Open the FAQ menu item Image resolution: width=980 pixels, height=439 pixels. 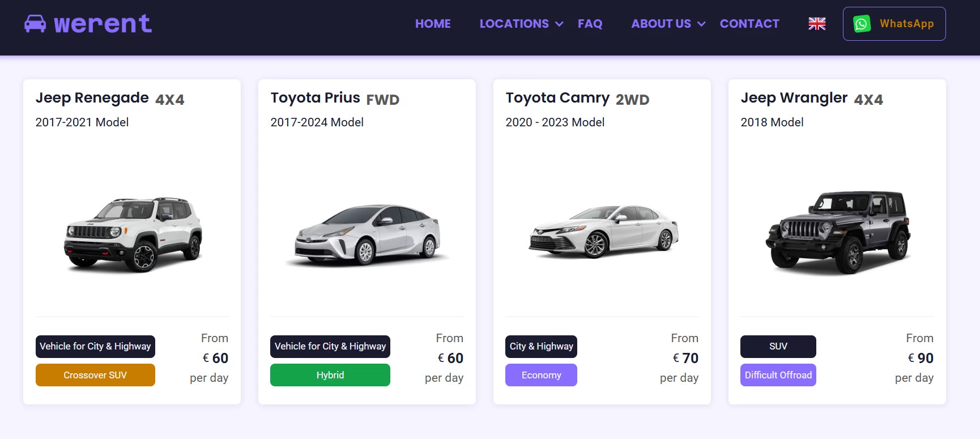[590, 24]
